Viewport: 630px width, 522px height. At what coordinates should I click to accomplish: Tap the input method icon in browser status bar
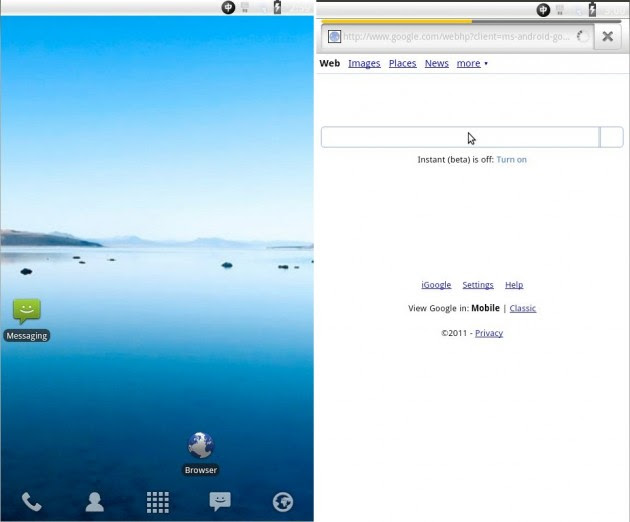(543, 10)
